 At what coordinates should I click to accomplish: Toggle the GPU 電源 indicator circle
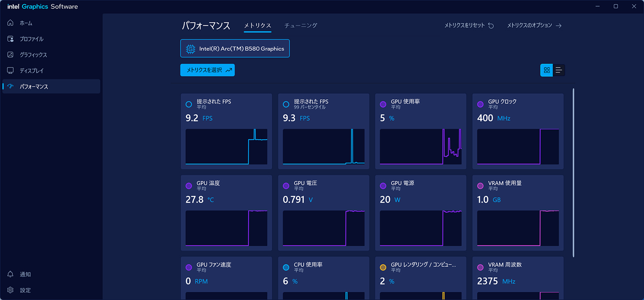click(383, 186)
